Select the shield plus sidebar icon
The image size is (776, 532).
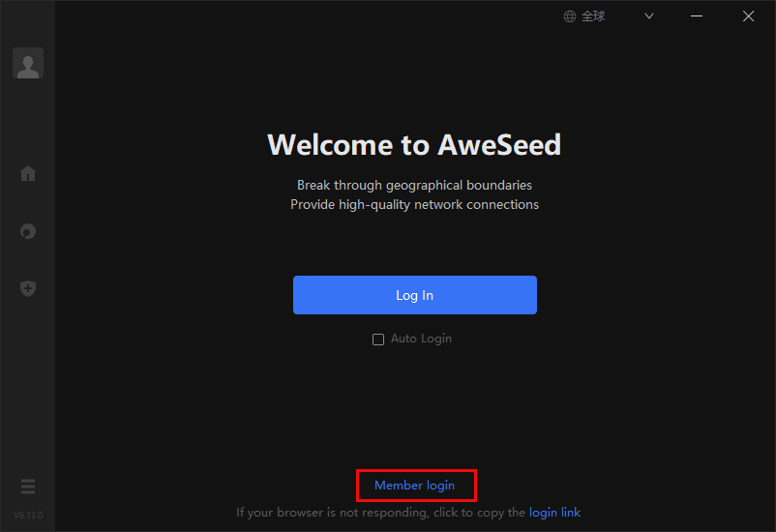tap(28, 288)
